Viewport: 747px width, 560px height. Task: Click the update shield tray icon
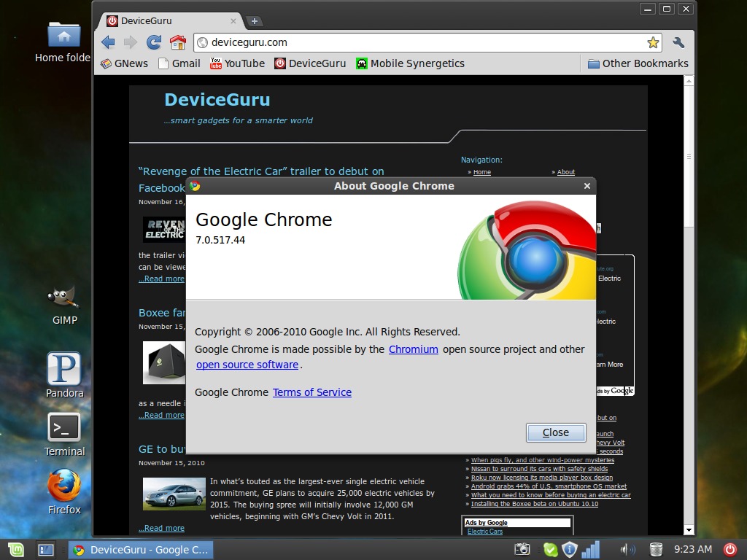(569, 550)
